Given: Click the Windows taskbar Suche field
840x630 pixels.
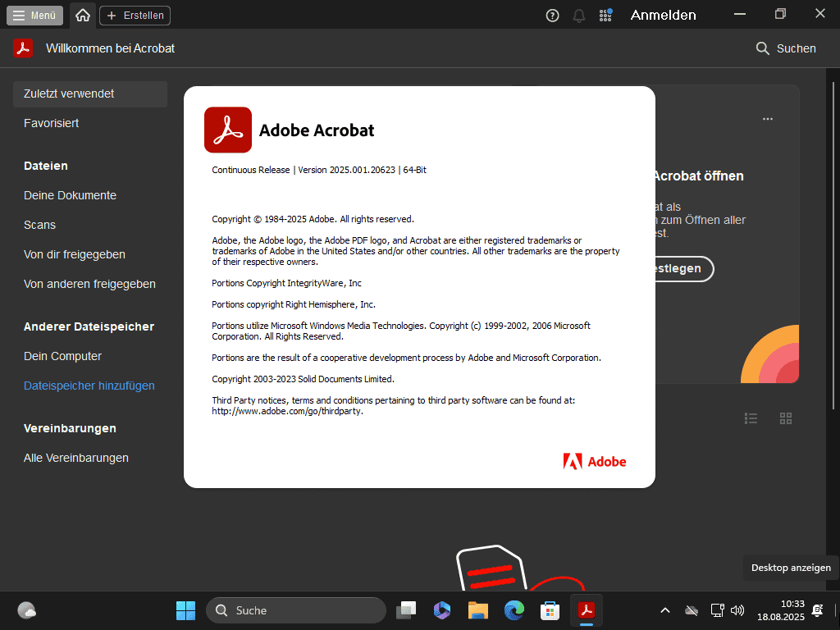Looking at the screenshot, I should 295,610.
